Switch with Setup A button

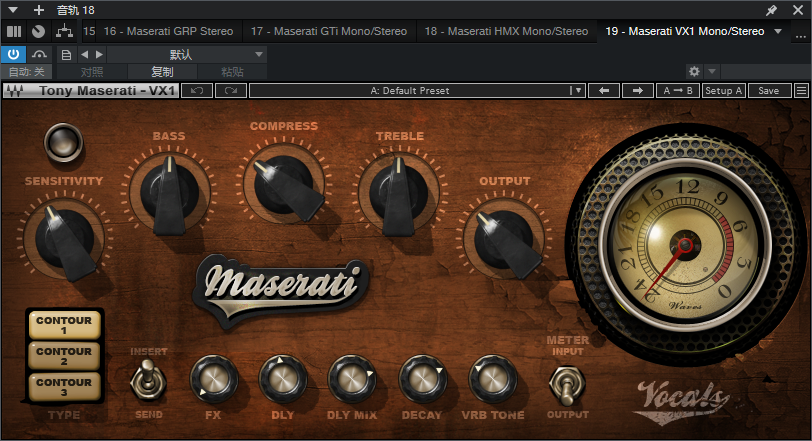click(x=724, y=91)
